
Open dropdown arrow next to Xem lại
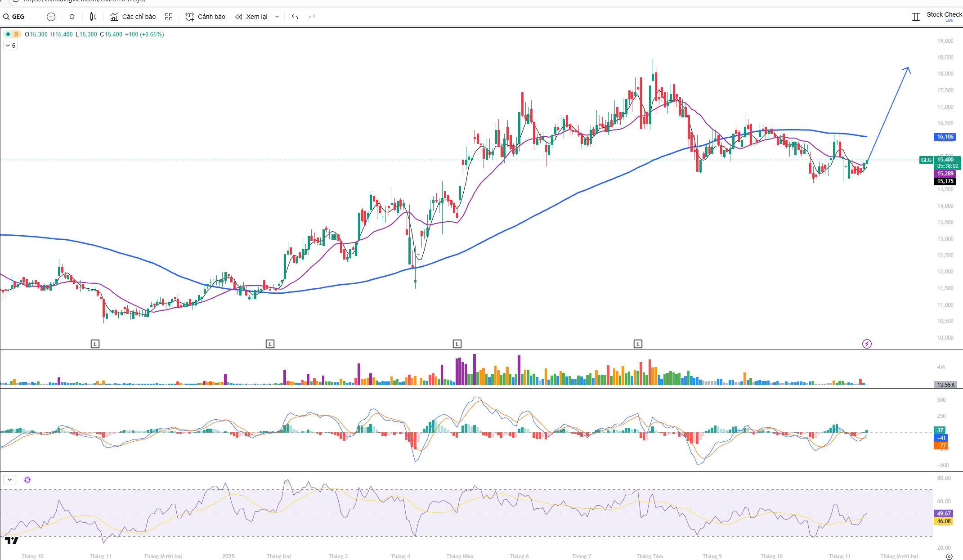(x=277, y=17)
